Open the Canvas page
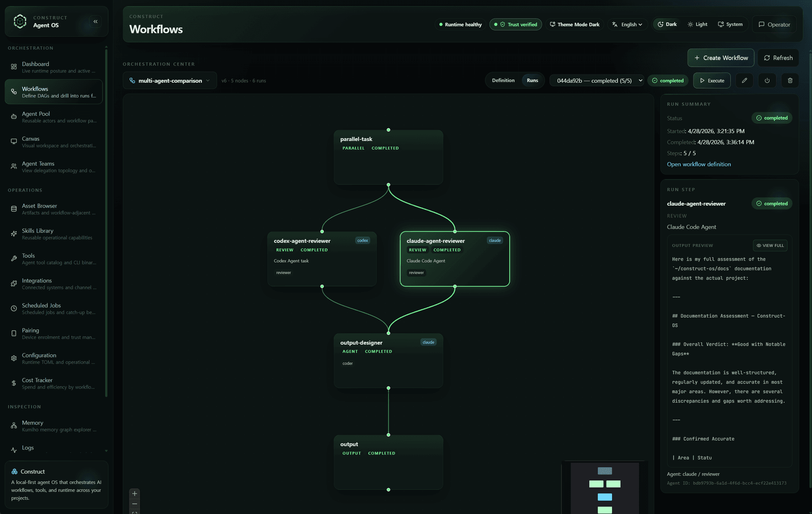 [x=54, y=142]
